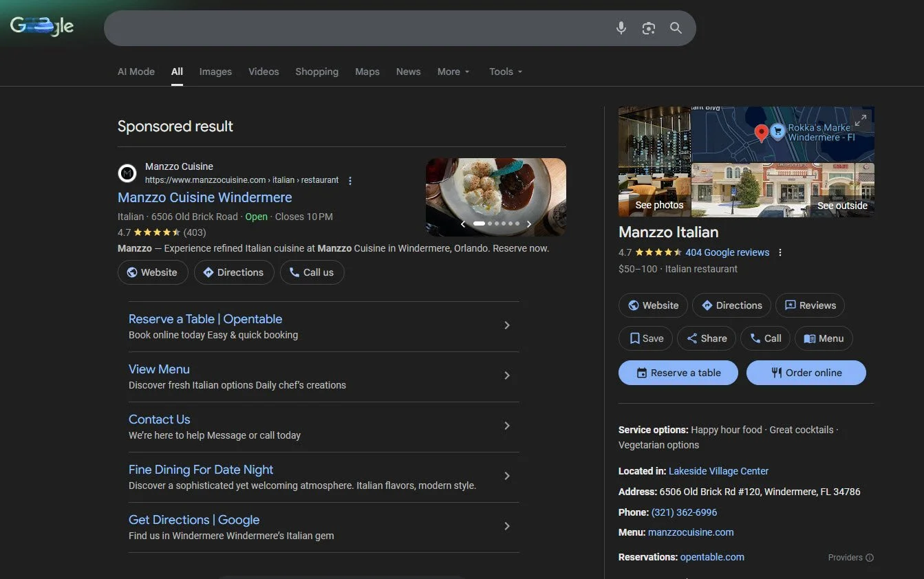This screenshot has width=924, height=579.
Task: Click Directions button in knowledge panel
Action: [731, 305]
